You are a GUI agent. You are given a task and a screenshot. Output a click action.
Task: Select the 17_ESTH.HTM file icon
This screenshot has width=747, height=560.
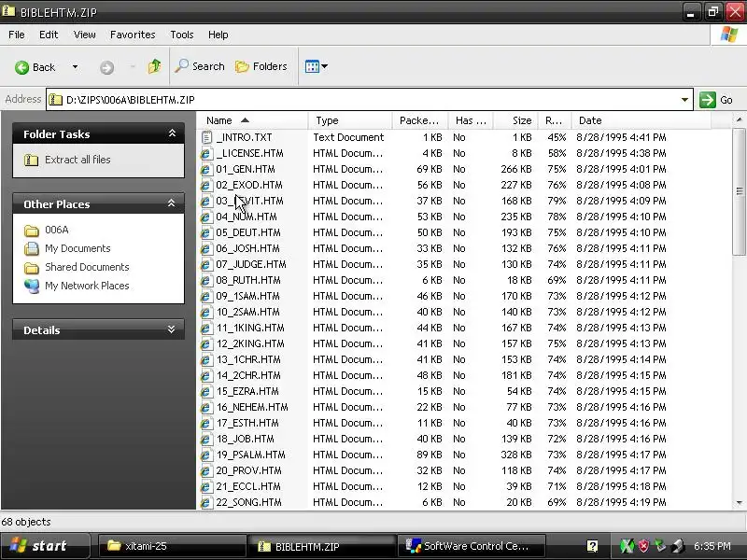[206, 424]
